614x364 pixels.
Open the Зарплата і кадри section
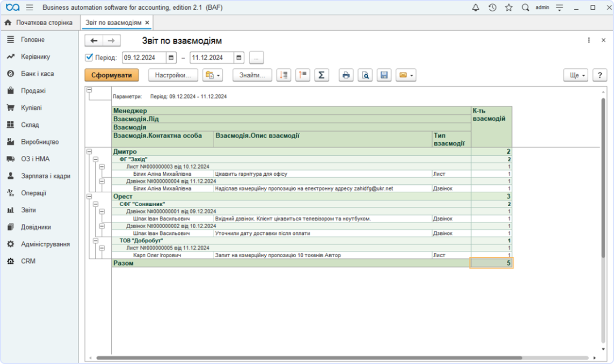[46, 176]
